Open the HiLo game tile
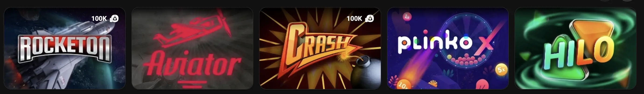 (x=575, y=48)
